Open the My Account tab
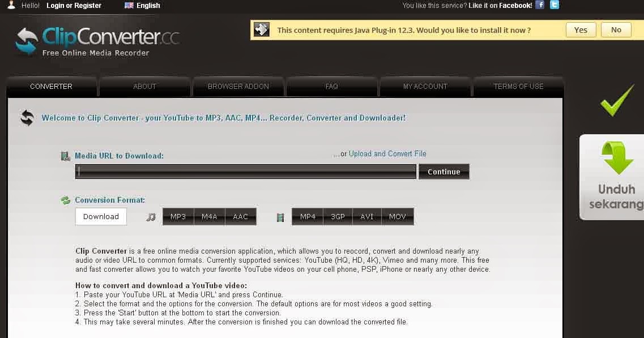This screenshot has width=644, height=338. [x=425, y=87]
